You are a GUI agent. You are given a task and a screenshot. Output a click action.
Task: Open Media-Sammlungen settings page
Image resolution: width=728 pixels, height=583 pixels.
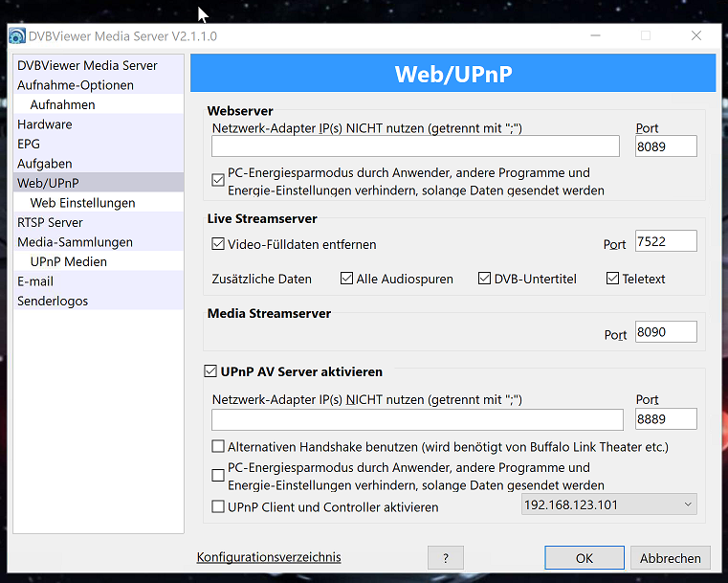point(99,241)
